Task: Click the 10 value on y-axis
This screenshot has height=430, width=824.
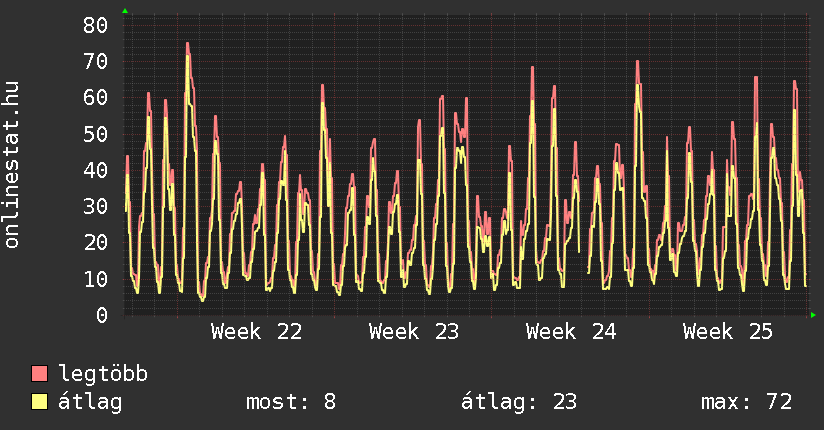Action: tap(95, 279)
